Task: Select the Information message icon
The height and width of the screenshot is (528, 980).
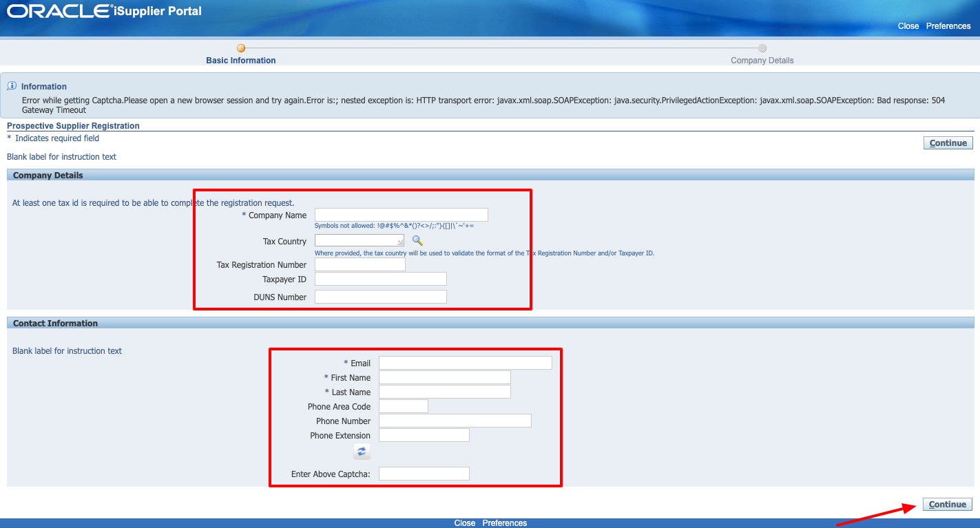Action: 12,86
